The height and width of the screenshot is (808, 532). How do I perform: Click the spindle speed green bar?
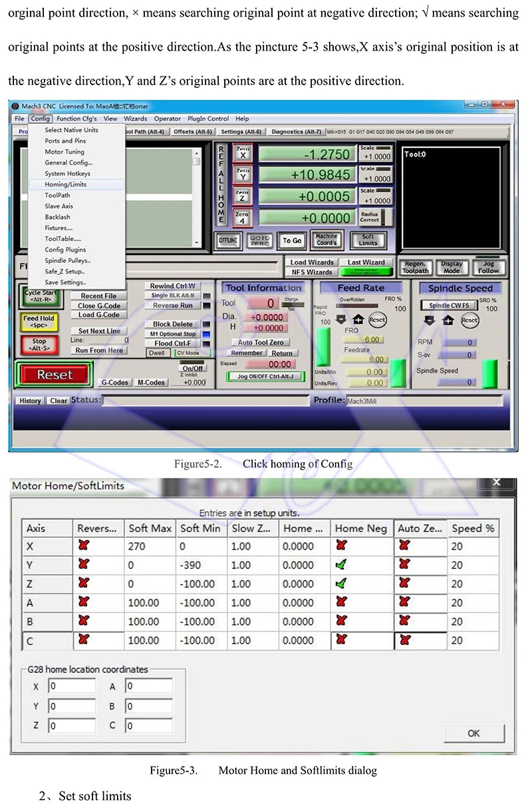click(489, 373)
